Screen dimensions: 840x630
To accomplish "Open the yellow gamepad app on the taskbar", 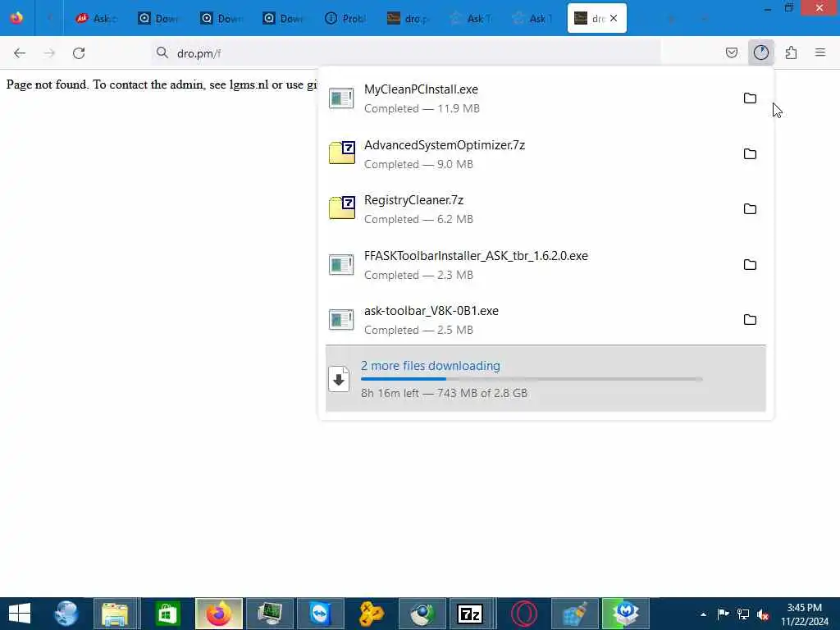I will [372, 614].
